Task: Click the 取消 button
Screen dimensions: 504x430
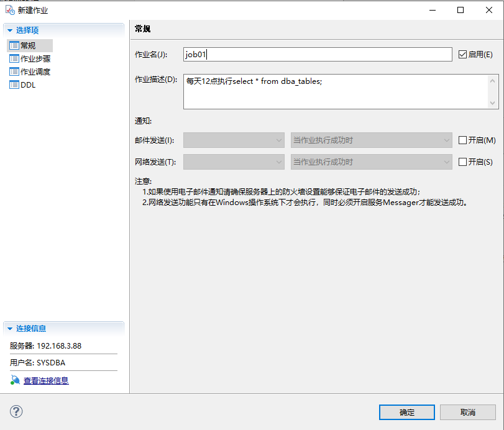Action: (468, 412)
